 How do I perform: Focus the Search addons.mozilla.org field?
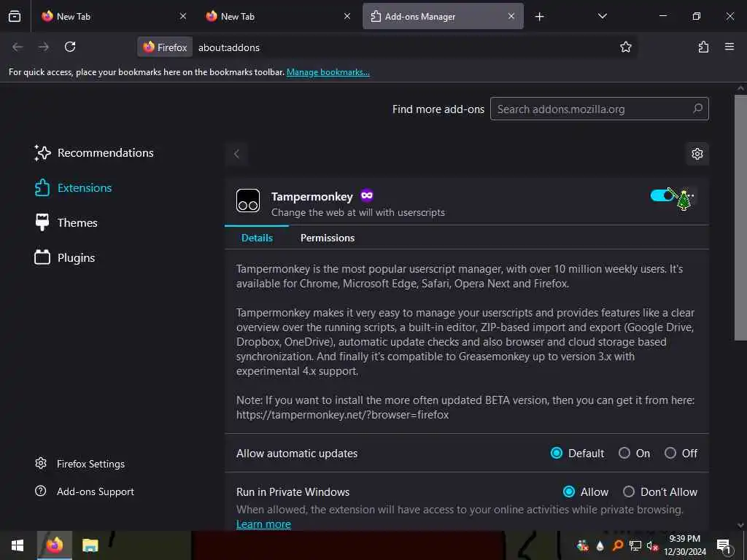600,109
